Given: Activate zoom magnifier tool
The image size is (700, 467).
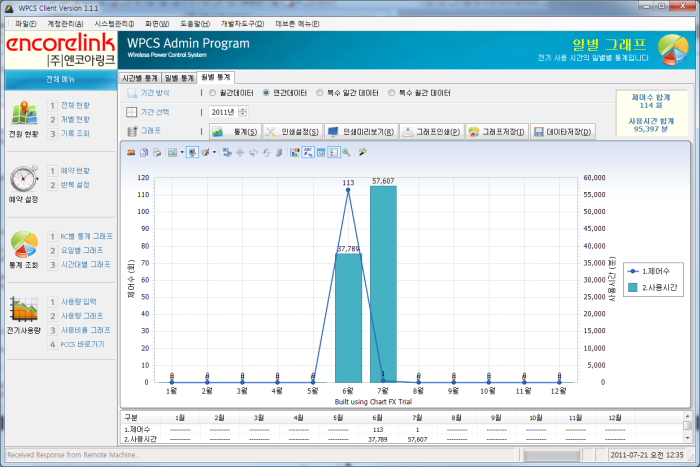Looking at the screenshot, I should (346, 153).
